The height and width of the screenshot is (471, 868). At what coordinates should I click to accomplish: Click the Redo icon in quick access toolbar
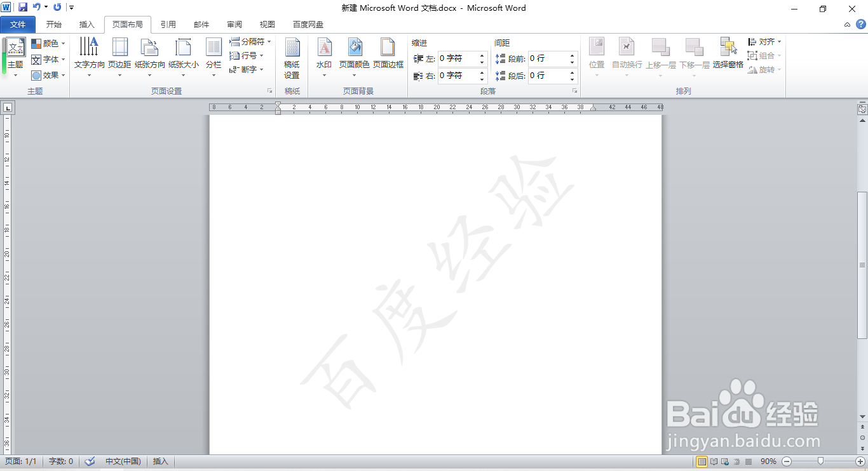click(57, 8)
